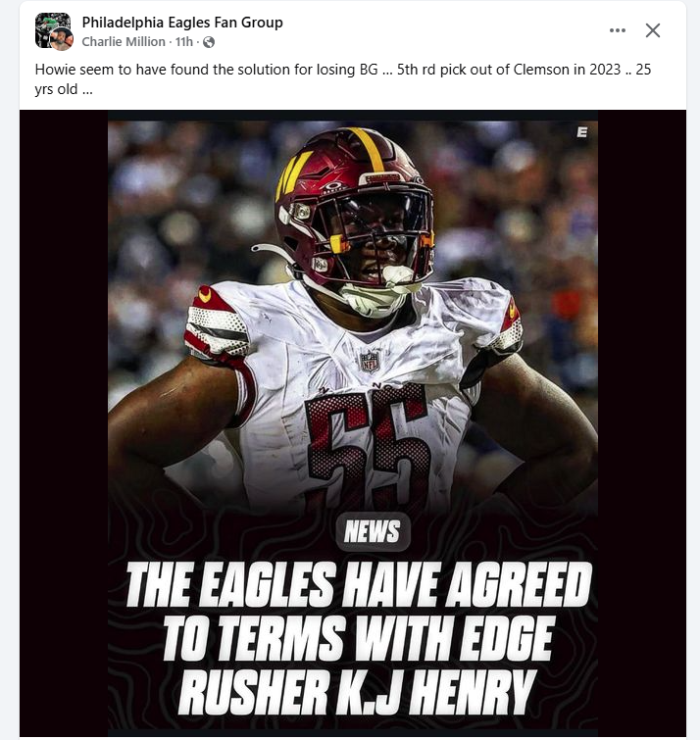700x740 pixels.
Task: Click the yellow W logo on helmet
Action: click(292, 176)
